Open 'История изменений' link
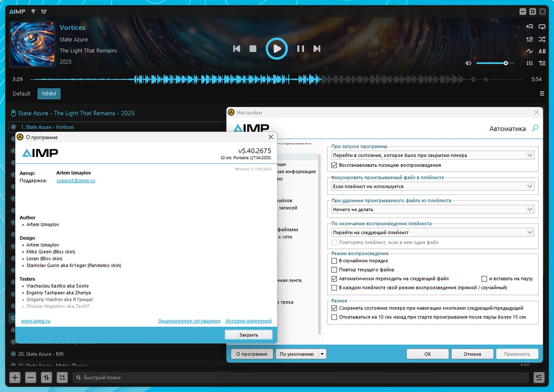554x392 pixels. coord(248,321)
